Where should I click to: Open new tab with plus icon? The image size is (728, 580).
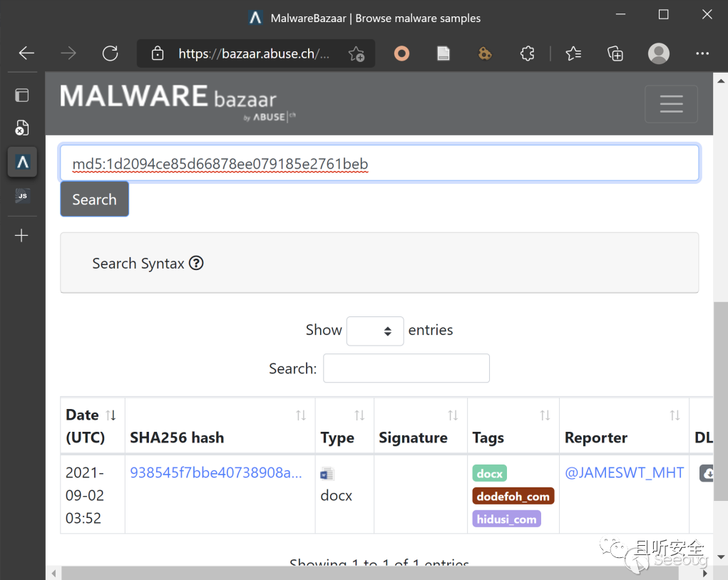(x=22, y=235)
